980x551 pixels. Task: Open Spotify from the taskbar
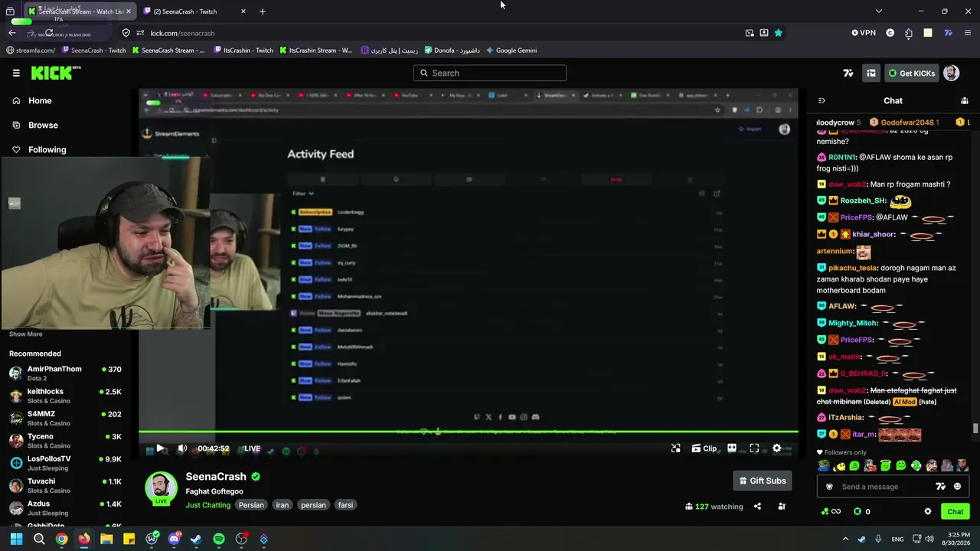pyautogui.click(x=219, y=539)
